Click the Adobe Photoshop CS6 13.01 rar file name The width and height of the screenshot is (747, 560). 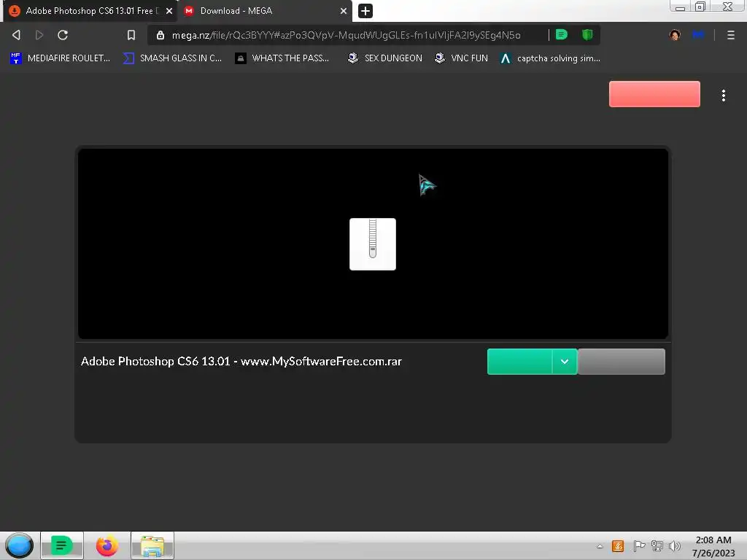[241, 362]
